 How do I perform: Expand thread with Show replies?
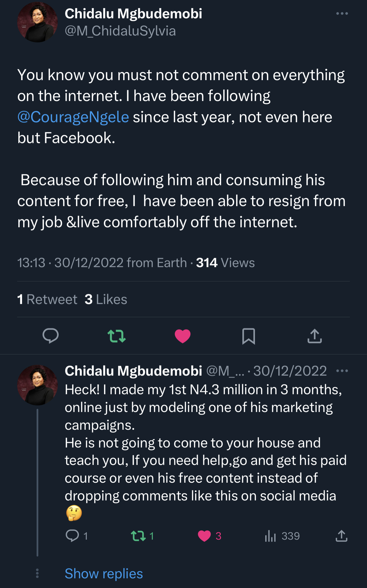pos(104,573)
